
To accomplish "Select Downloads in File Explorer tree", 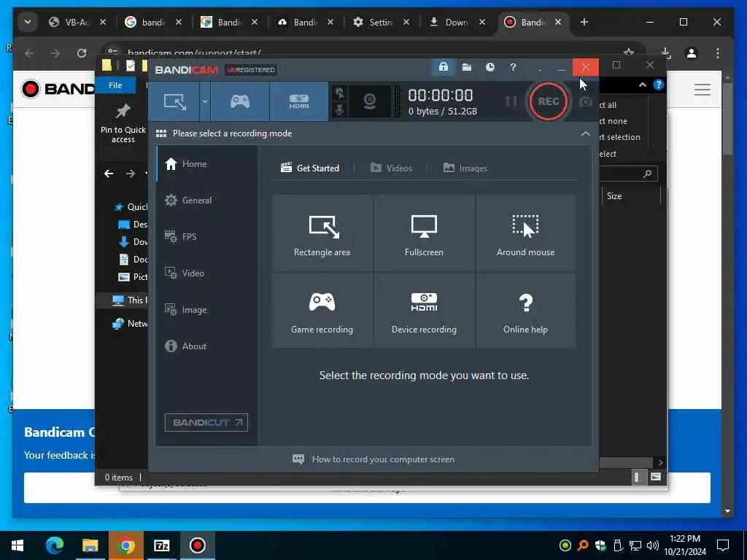I will (x=133, y=242).
